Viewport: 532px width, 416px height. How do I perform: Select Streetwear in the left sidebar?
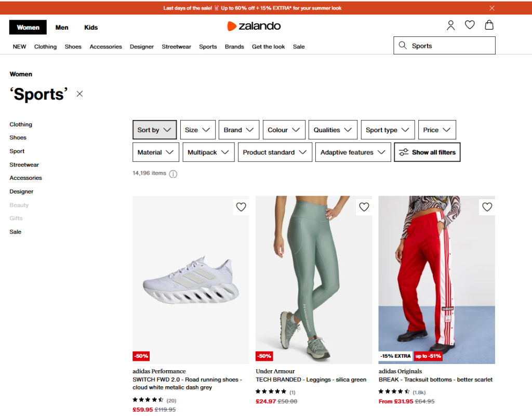(x=24, y=165)
